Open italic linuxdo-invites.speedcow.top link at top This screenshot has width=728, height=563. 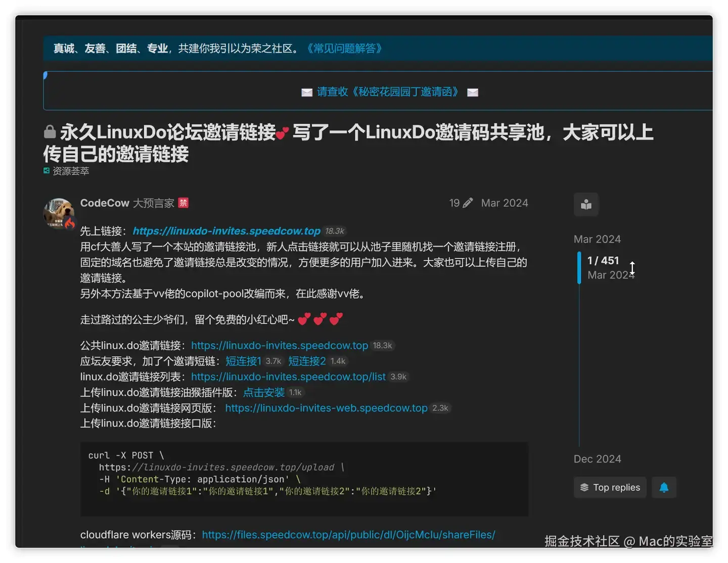[x=226, y=231]
